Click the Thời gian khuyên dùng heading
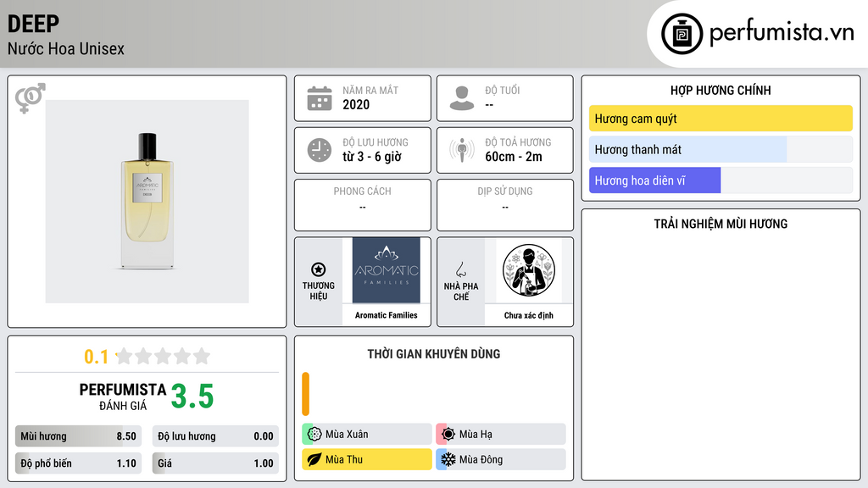The image size is (868, 488). click(434, 354)
